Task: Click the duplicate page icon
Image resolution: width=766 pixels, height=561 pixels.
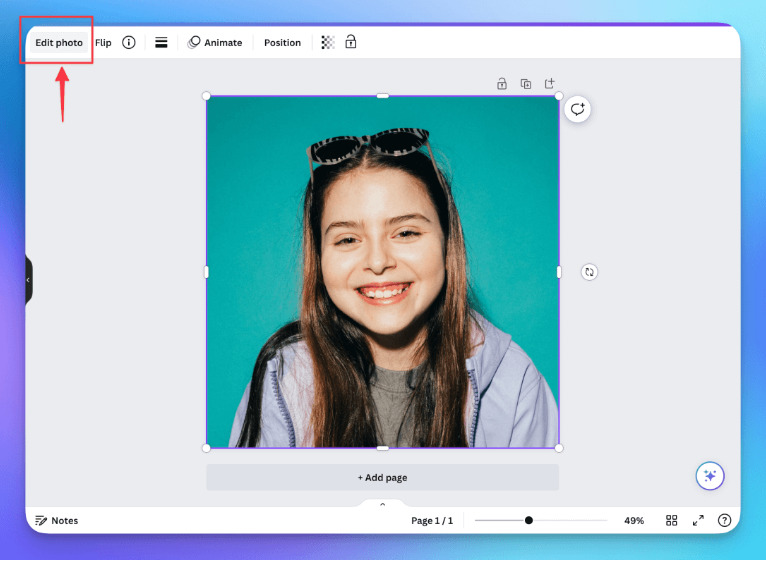Action: (x=526, y=84)
